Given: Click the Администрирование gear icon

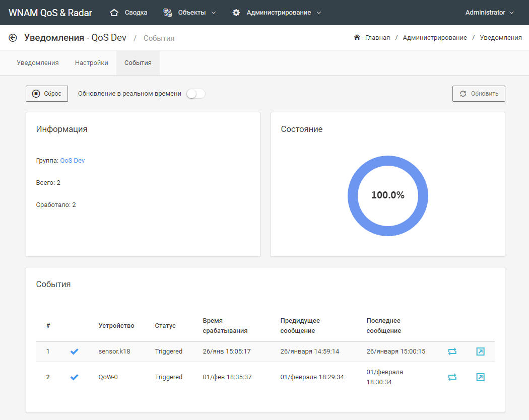Looking at the screenshot, I should pos(236,13).
